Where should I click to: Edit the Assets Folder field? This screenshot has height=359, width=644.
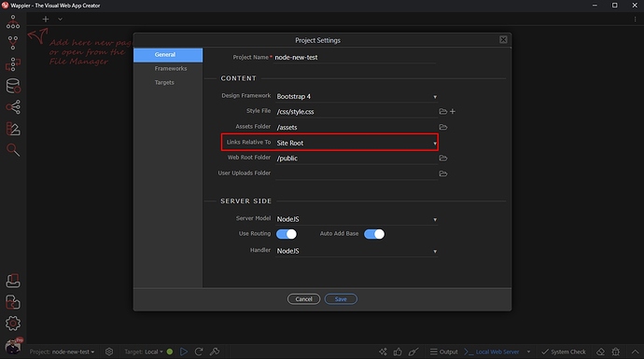point(356,127)
